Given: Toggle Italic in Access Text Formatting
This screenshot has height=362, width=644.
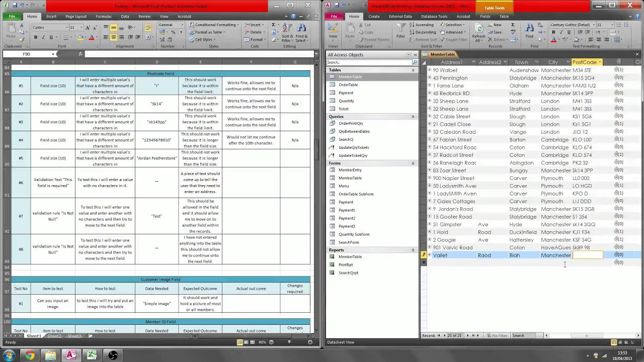Looking at the screenshot, I should pos(561,32).
